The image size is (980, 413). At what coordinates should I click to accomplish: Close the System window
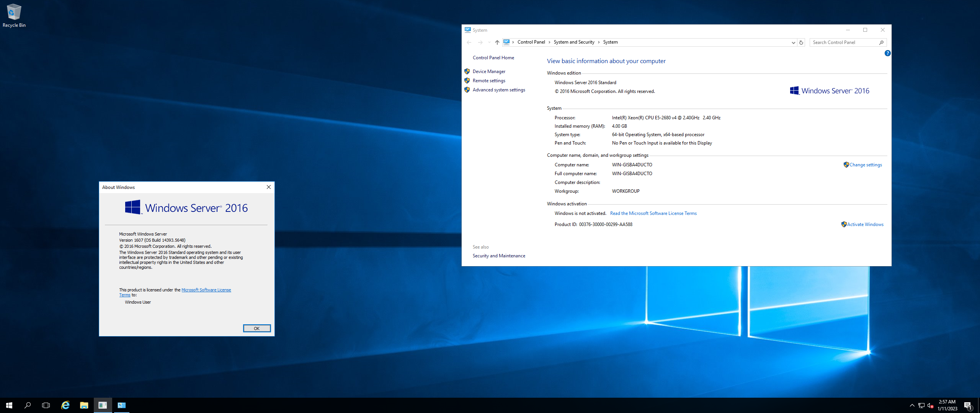click(x=883, y=30)
